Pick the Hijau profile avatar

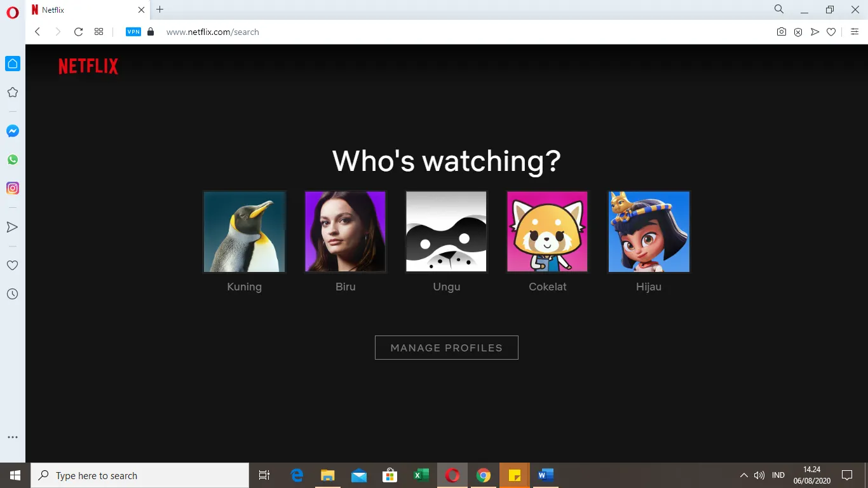pyautogui.click(x=649, y=232)
